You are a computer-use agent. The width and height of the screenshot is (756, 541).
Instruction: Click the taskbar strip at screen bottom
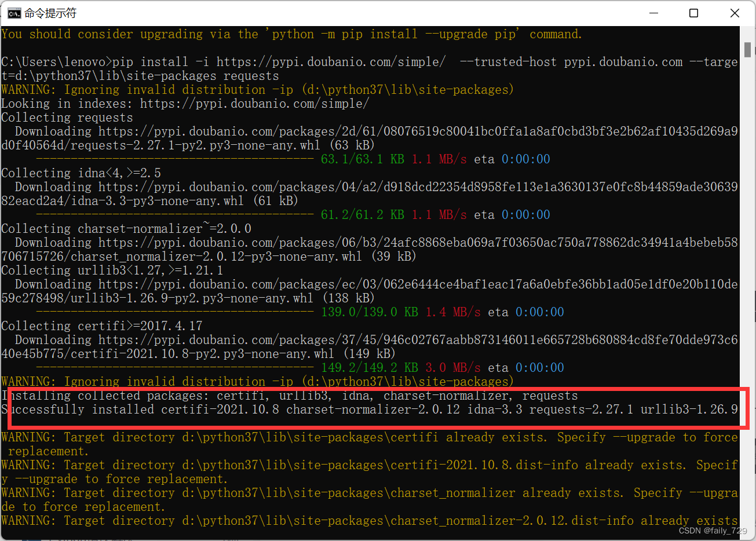click(377, 539)
